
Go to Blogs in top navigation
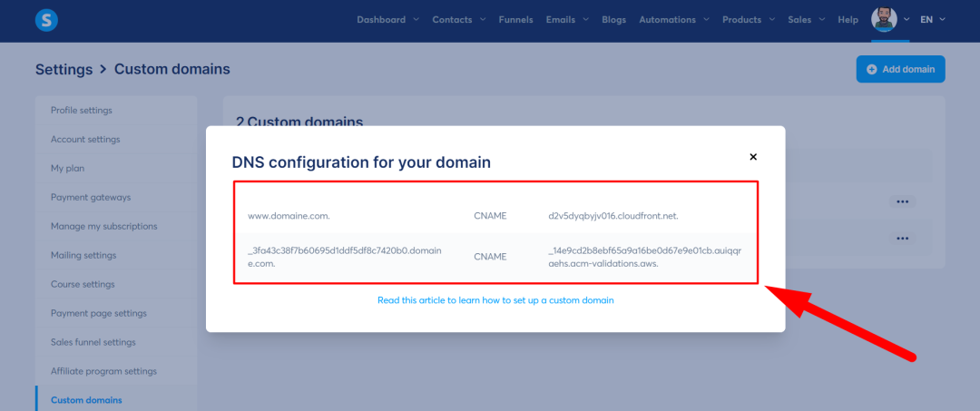coord(613,19)
